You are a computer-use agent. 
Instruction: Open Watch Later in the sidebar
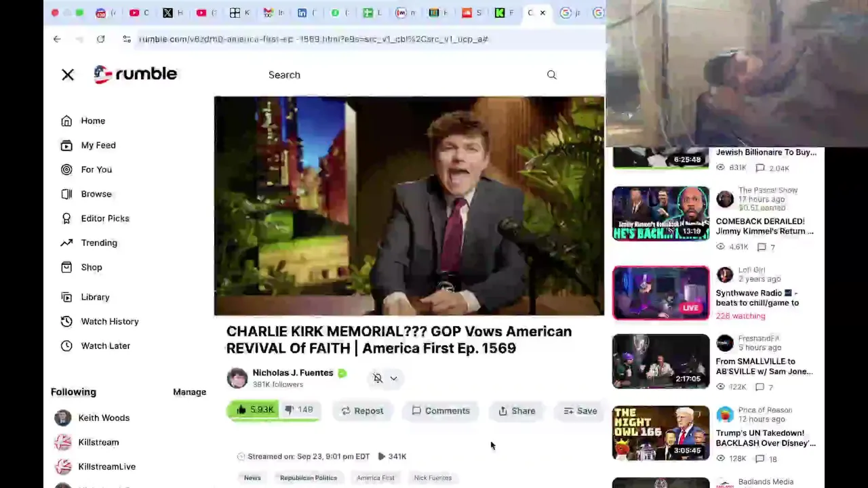[106, 346]
